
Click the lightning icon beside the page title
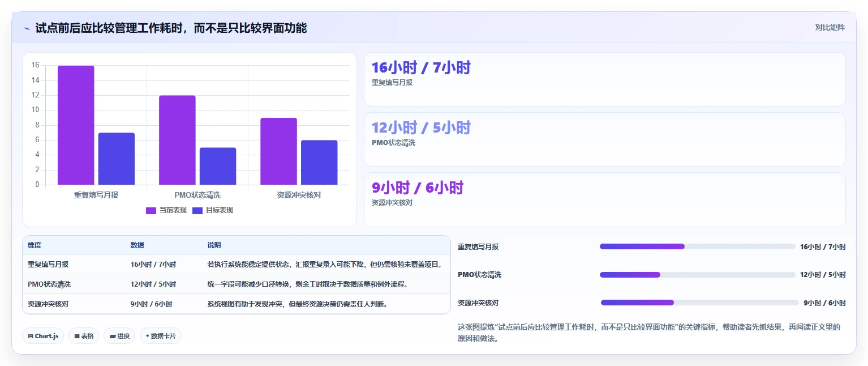pos(27,28)
